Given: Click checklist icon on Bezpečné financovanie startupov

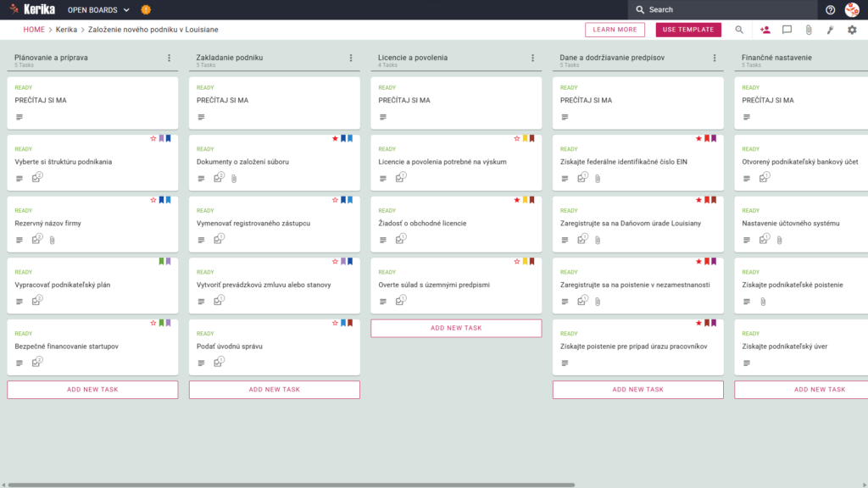Looking at the screenshot, I should click(x=36, y=363).
